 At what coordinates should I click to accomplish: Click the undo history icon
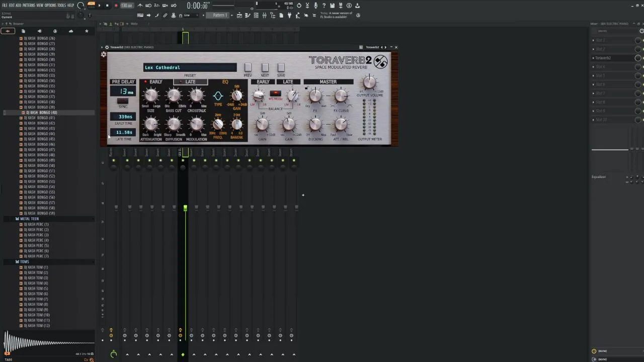point(299,6)
